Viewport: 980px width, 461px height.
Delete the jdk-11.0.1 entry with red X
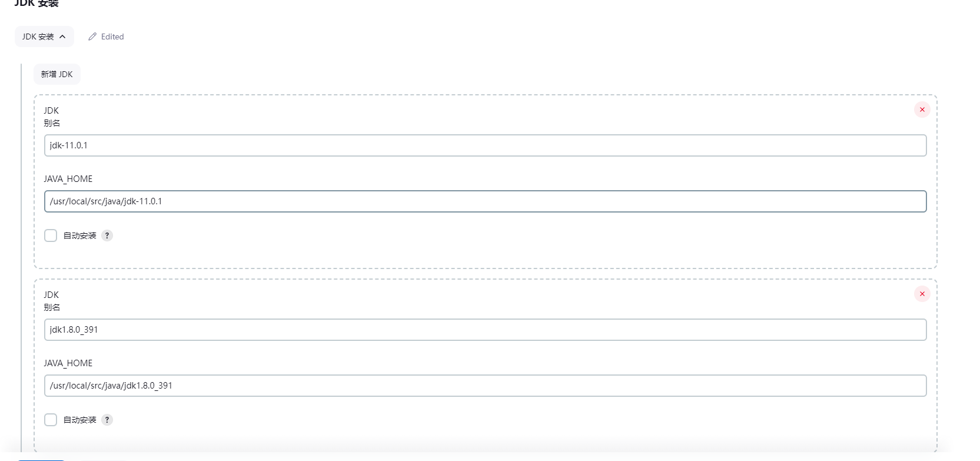(922, 110)
